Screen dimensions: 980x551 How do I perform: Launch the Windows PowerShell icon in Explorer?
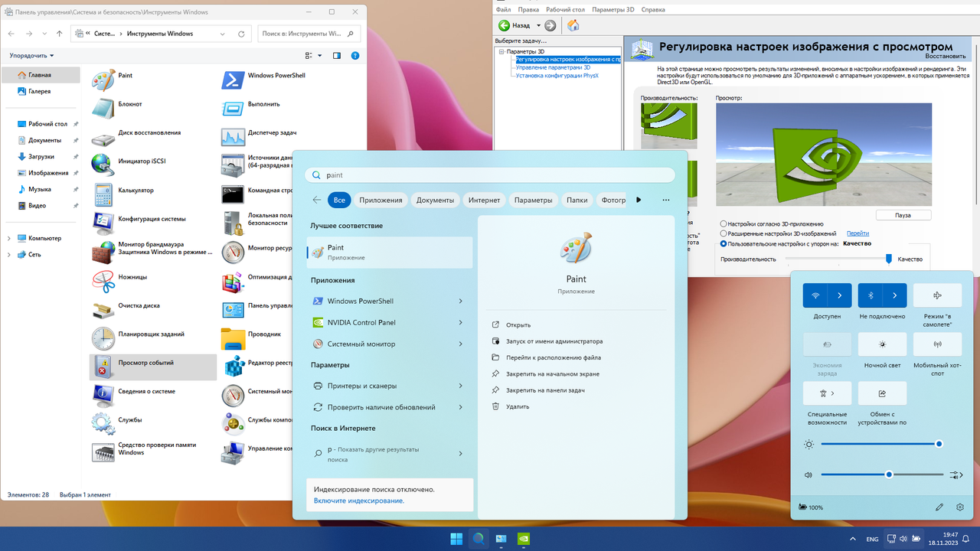tap(233, 80)
